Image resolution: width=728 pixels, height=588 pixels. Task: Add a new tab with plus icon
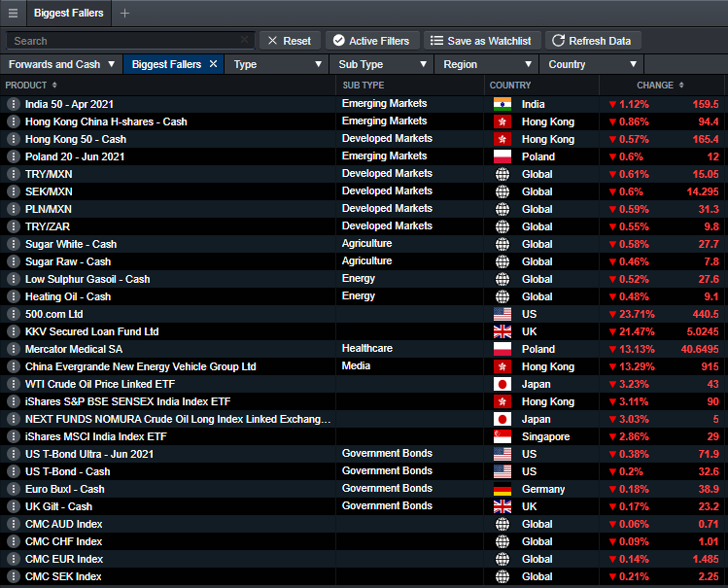[x=124, y=13]
